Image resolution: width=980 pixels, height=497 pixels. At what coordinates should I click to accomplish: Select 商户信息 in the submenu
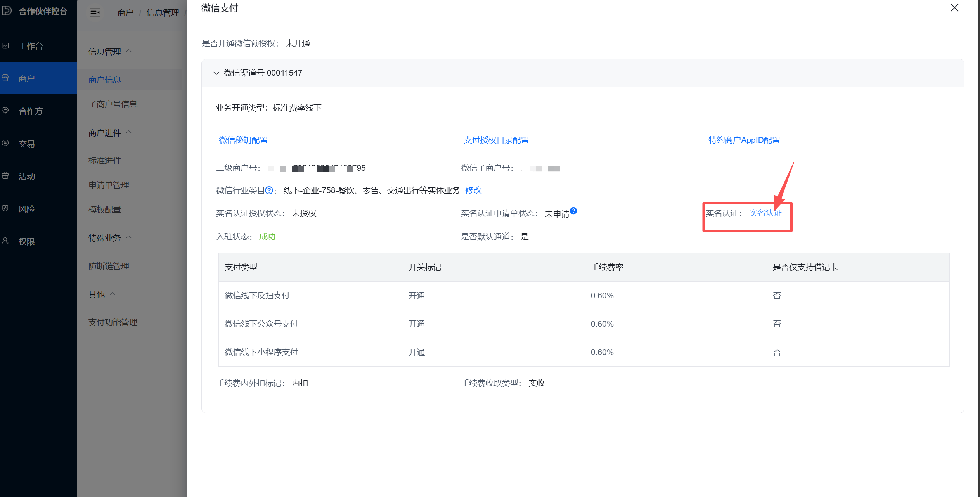105,80
